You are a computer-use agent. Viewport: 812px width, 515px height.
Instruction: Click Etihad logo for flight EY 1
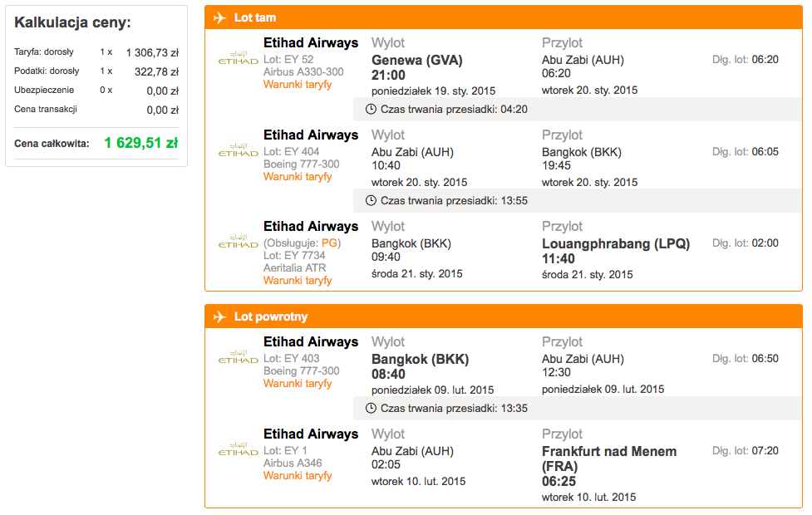[239, 449]
